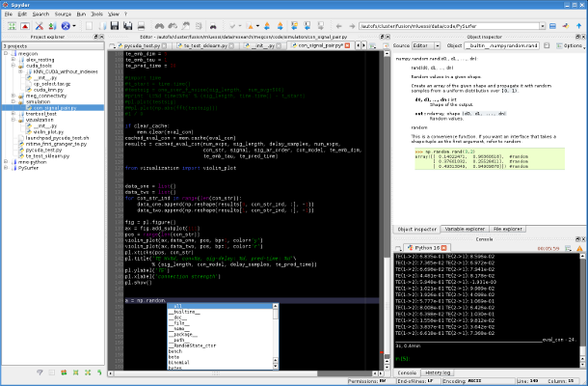Switch to the Variable explorer tab

pyautogui.click(x=466, y=229)
